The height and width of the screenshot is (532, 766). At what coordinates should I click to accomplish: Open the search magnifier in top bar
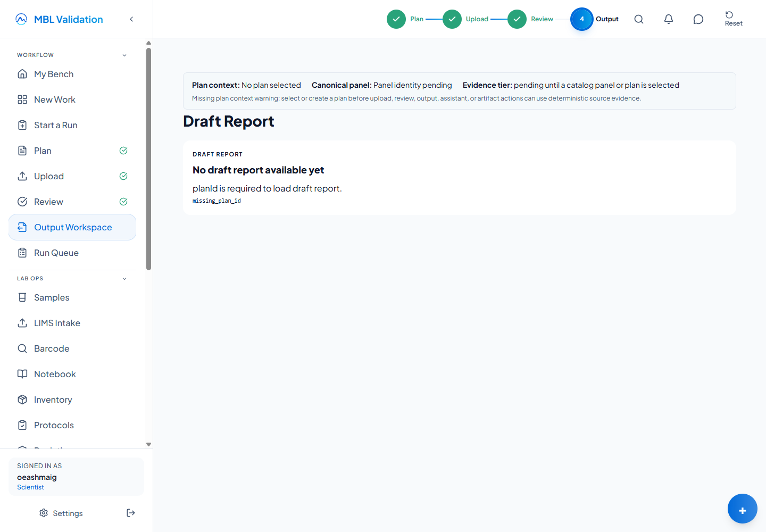(639, 19)
